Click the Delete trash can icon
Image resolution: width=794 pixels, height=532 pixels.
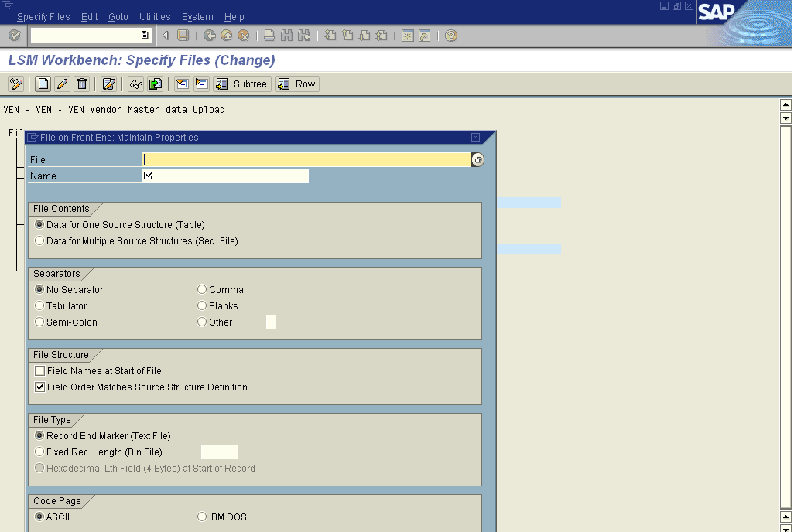(x=82, y=84)
